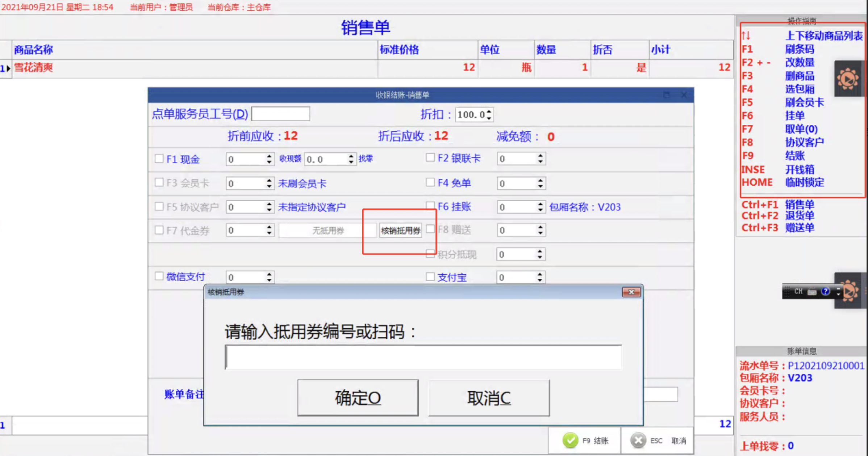Viewport: 868px width, 456px height.
Task: Click Ctrl+F2 退货单 entry
Action: [778, 216]
